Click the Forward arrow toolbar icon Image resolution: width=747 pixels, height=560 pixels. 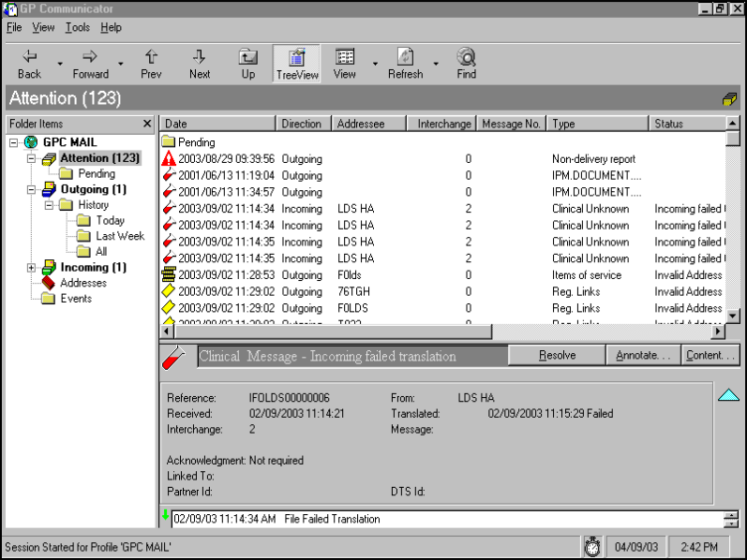(x=90, y=57)
